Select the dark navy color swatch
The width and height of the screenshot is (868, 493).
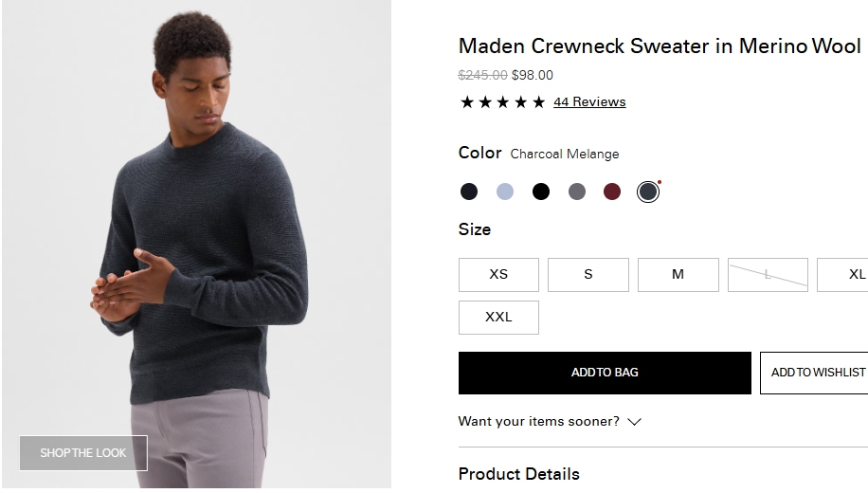(x=469, y=192)
